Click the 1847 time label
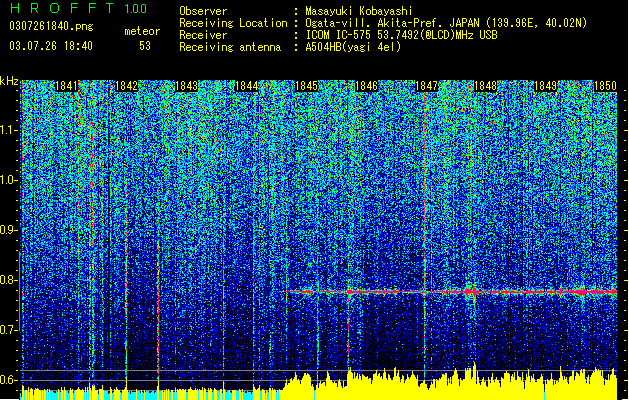This screenshot has width=629, height=400. [426, 86]
